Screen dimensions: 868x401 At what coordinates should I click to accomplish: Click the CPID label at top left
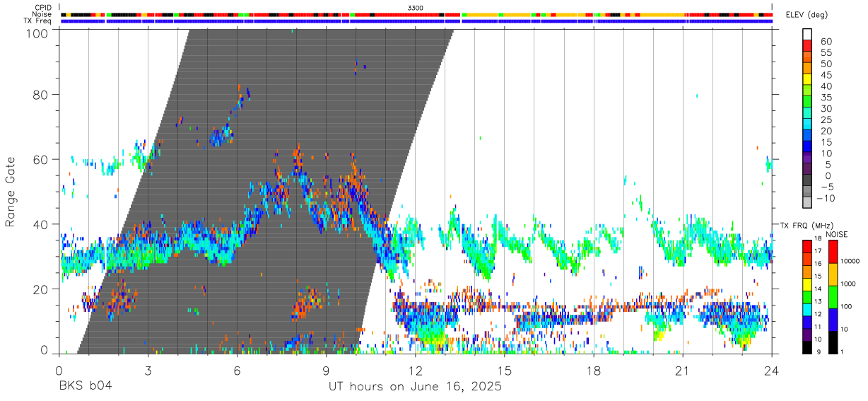pyautogui.click(x=44, y=8)
